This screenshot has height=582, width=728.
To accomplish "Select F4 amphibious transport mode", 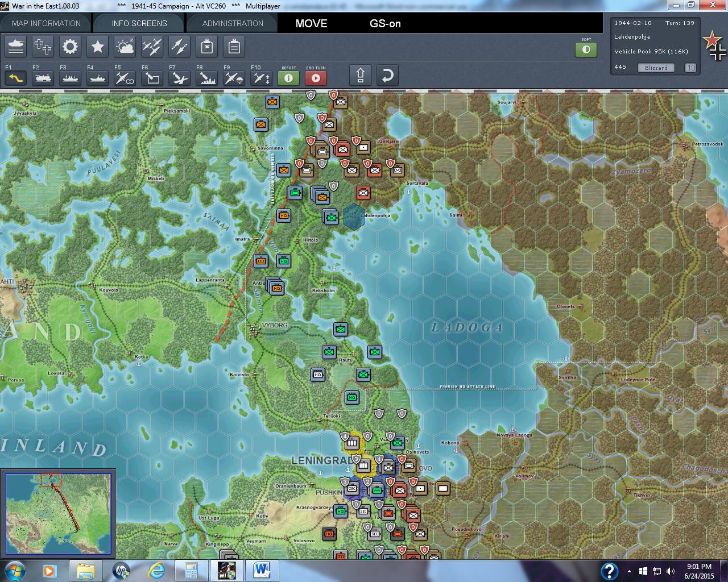I will (x=97, y=78).
